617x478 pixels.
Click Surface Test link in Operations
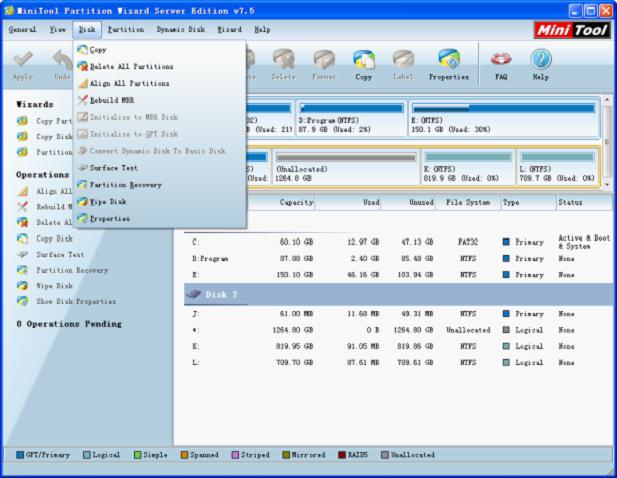(60, 255)
